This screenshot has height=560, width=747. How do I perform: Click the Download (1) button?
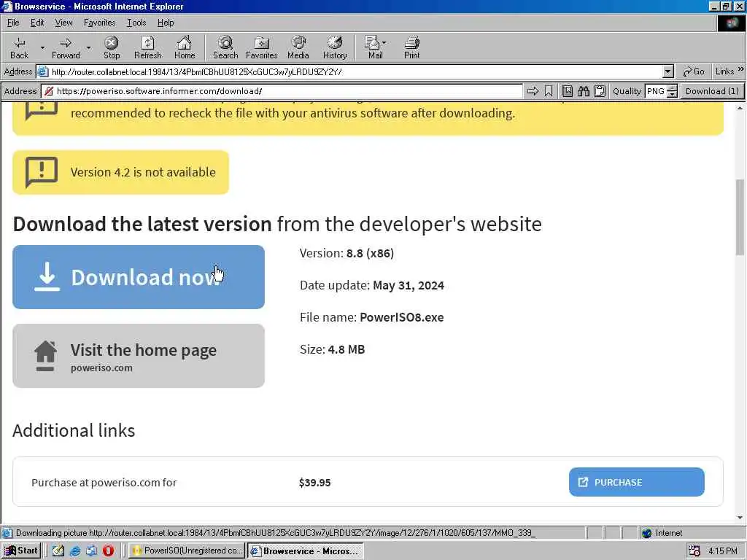point(712,91)
